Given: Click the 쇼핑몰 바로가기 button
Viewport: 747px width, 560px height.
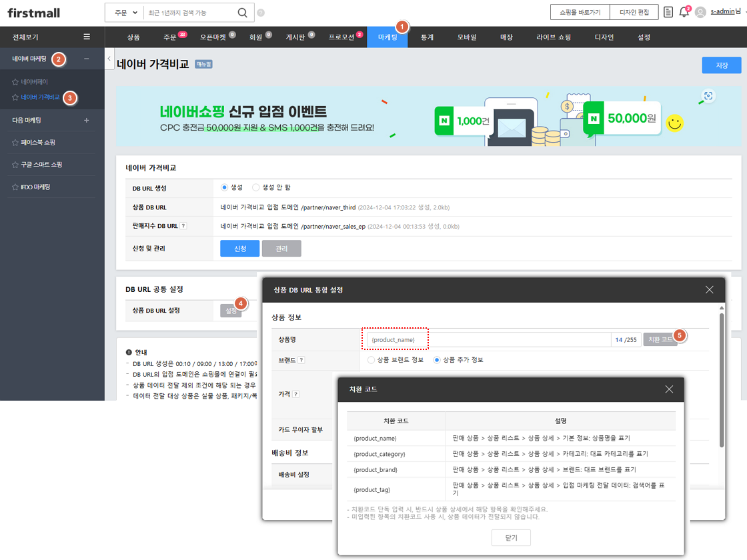Looking at the screenshot, I should (580, 13).
